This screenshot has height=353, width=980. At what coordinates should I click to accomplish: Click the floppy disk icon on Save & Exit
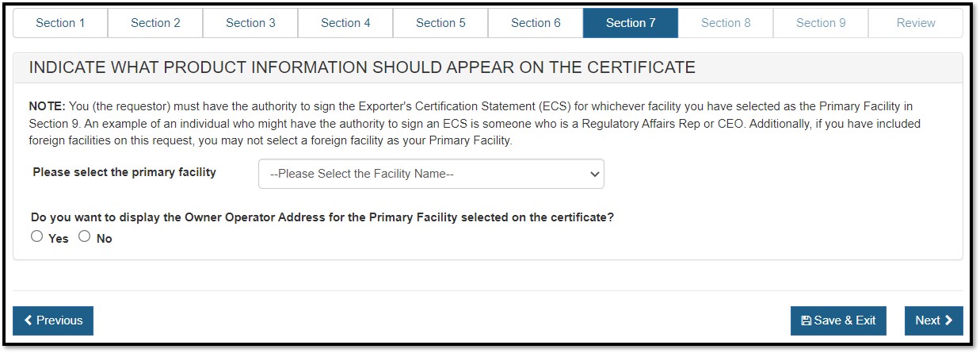point(806,321)
